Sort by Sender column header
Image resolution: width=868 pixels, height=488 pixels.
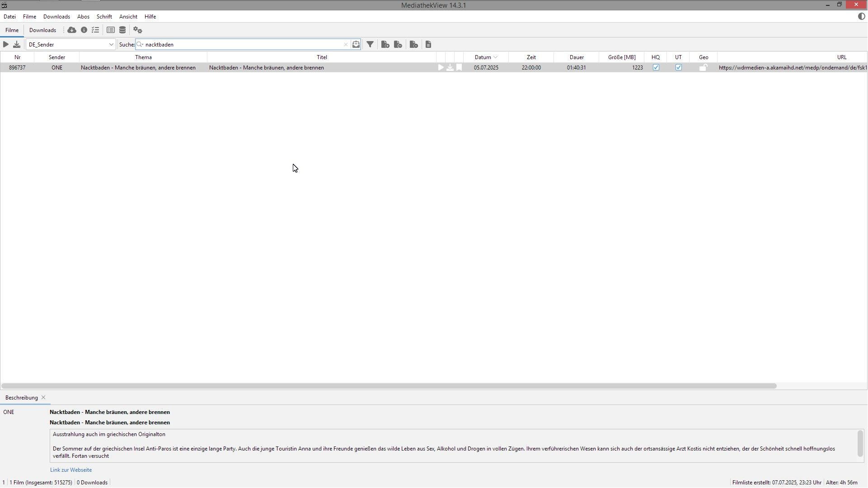pyautogui.click(x=57, y=57)
